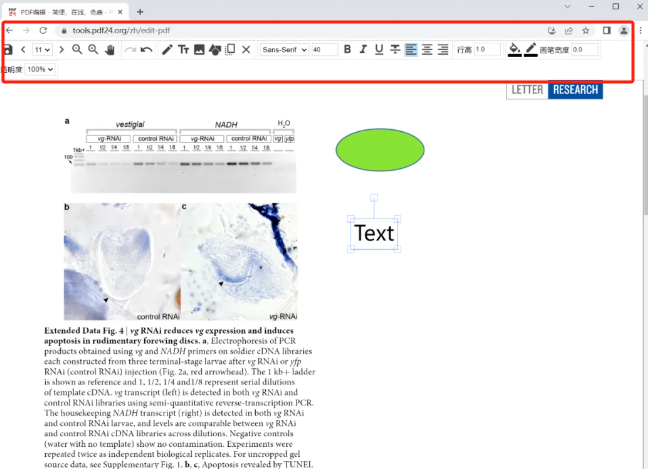Click the line height field showing 1.0
This screenshot has height=469, width=648.
coord(487,50)
